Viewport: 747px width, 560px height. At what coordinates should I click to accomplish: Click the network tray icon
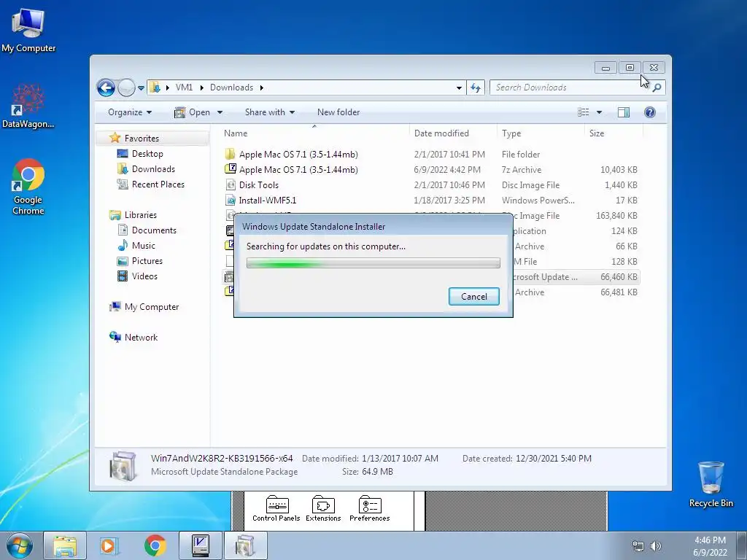638,546
